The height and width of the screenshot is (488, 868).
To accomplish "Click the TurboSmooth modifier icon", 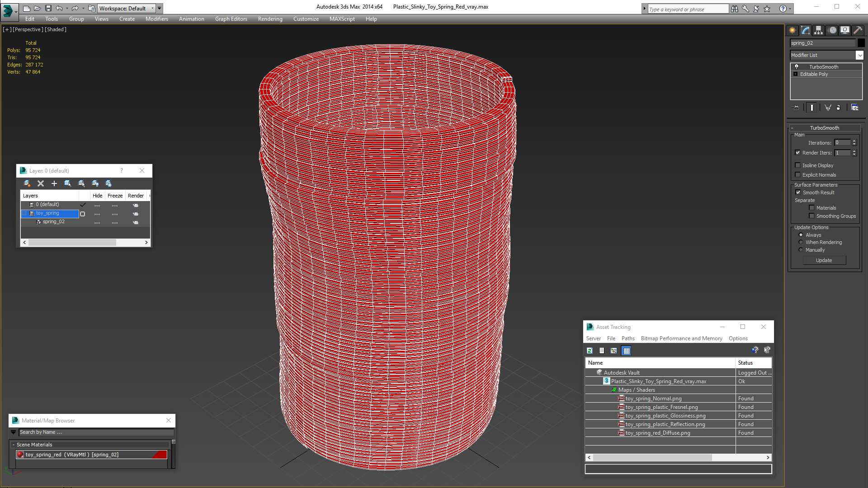I will tap(797, 66).
